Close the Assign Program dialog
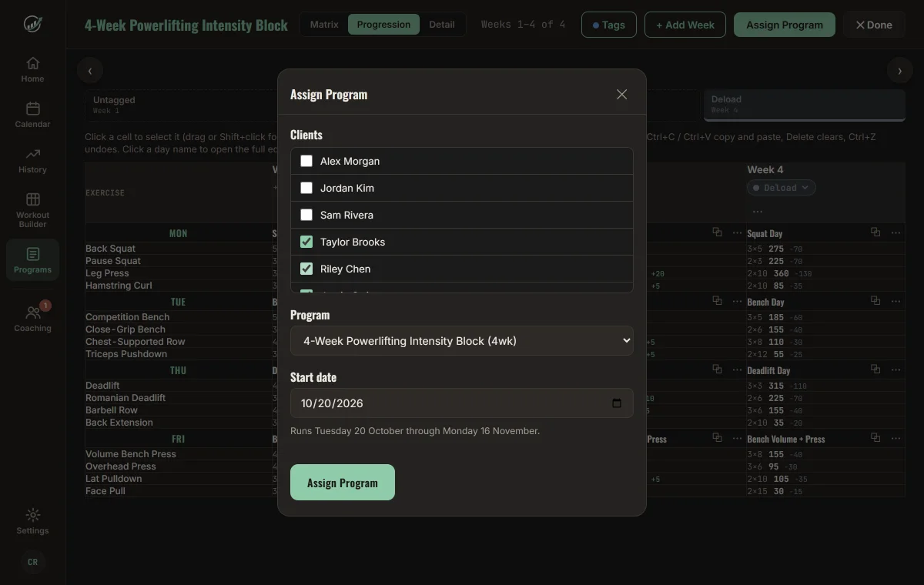This screenshot has width=924, height=585. tap(621, 95)
